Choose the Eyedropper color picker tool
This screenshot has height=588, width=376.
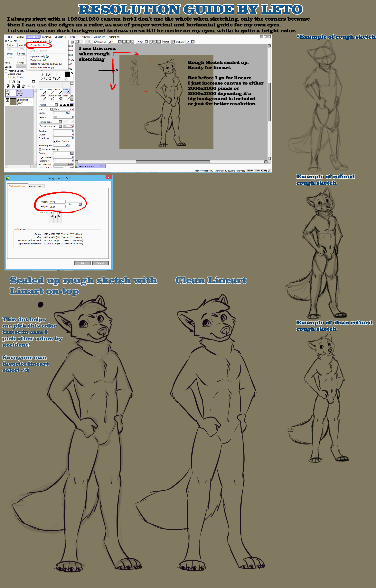click(59, 78)
